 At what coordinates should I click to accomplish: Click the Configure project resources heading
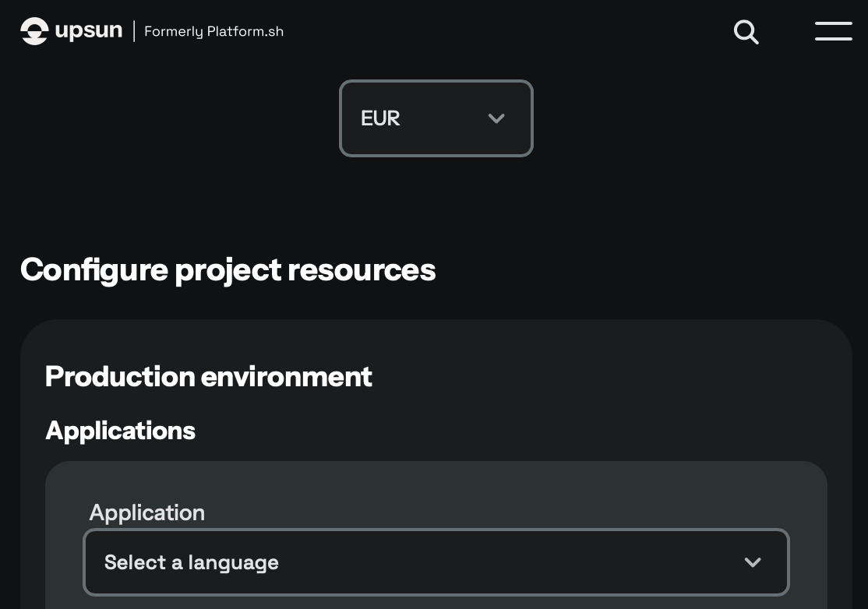[x=228, y=270]
